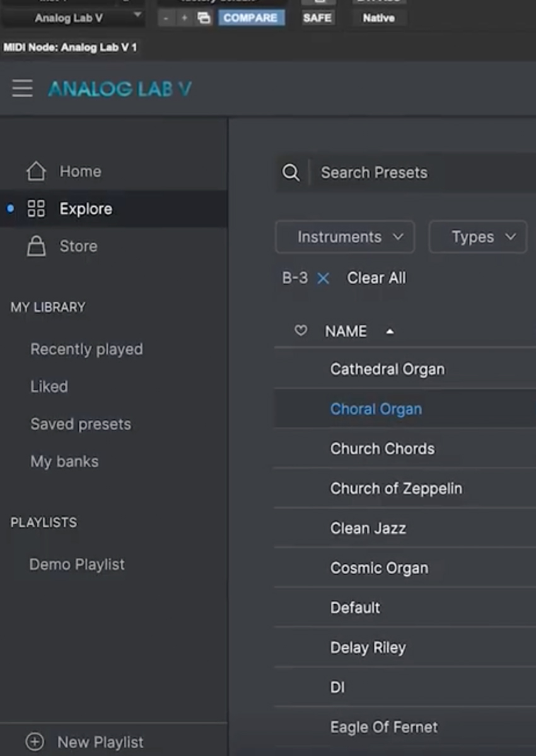Toggle the COMPARE button

coord(251,18)
